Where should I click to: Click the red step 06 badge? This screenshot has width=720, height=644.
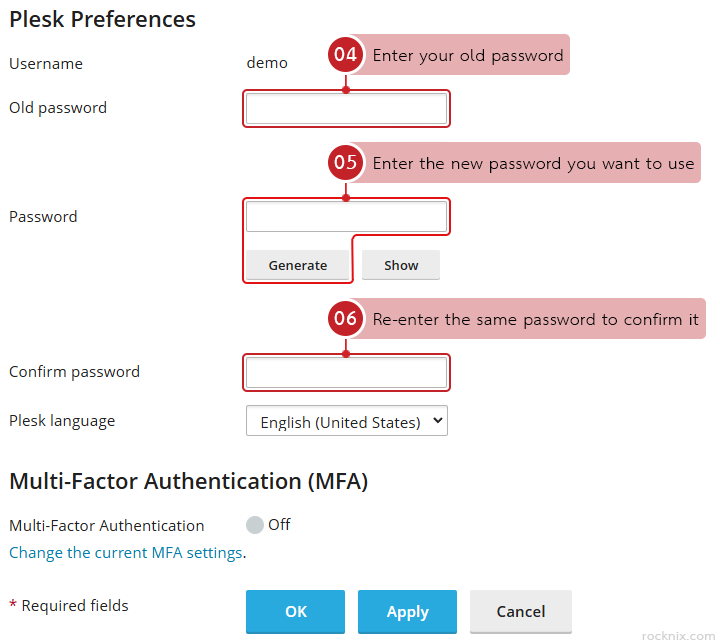coord(346,320)
